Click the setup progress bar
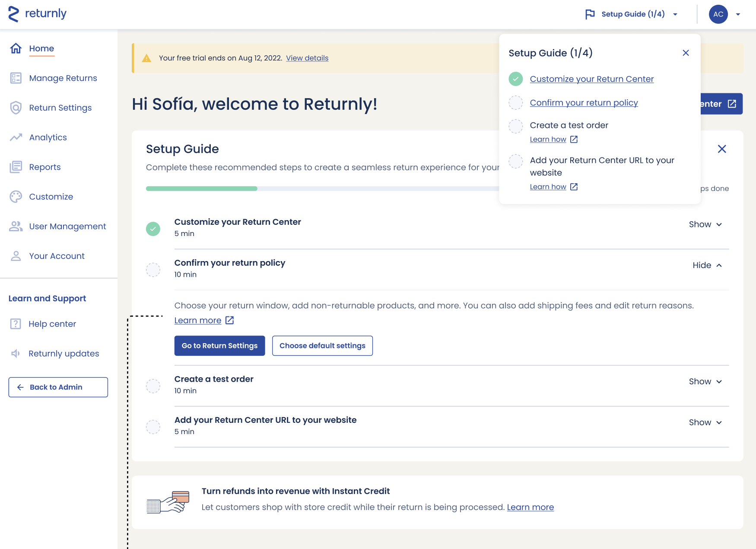The image size is (756, 549). [x=322, y=188]
